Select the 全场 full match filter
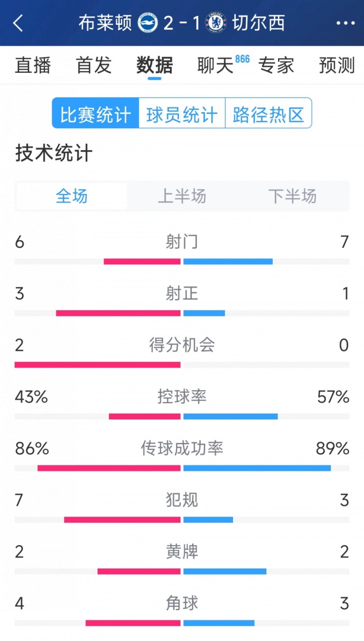The width and height of the screenshot is (364, 641). pos(72,196)
